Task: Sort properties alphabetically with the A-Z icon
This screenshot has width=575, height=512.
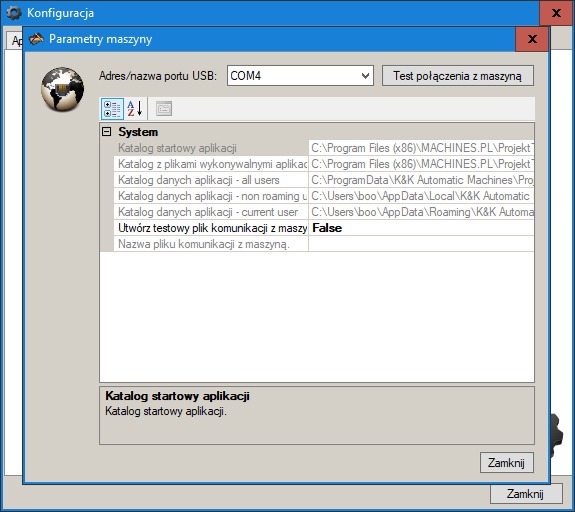Action: [x=135, y=109]
